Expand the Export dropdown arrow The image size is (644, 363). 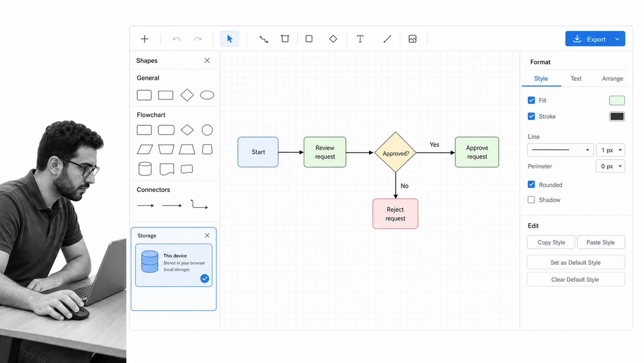[x=617, y=39]
